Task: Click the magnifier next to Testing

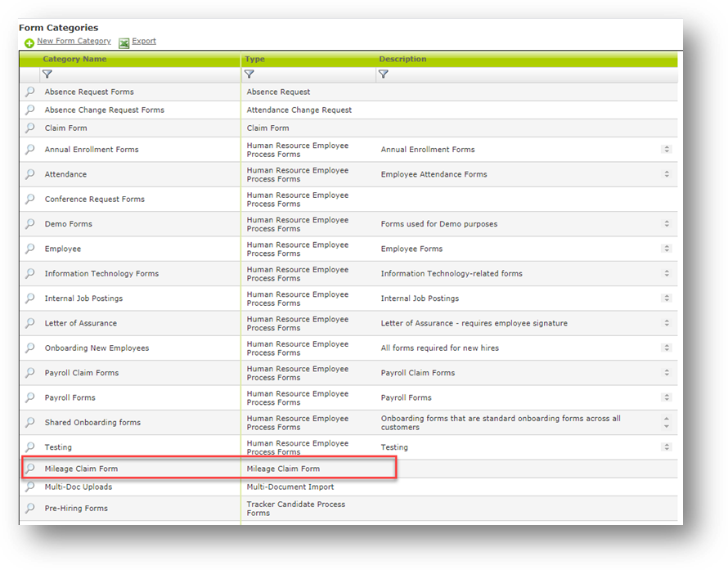Action: 29,447
